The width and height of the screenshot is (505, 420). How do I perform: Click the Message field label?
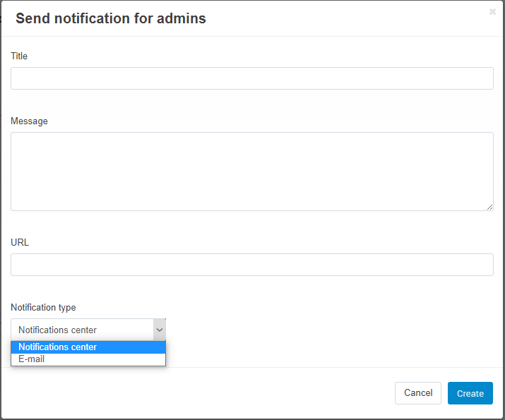pyautogui.click(x=29, y=121)
